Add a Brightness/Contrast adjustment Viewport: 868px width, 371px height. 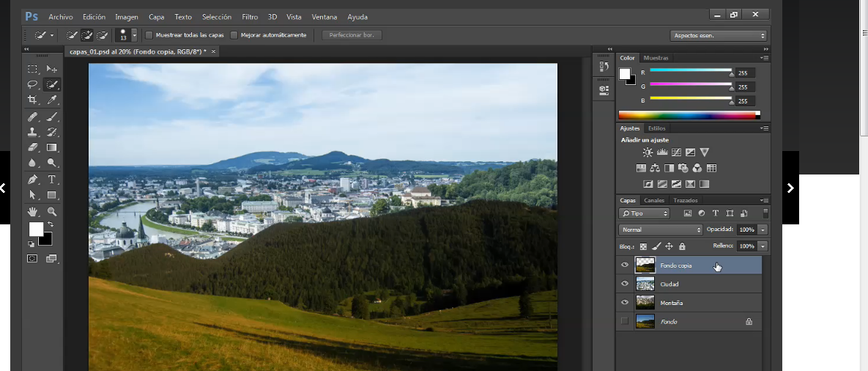[x=648, y=153]
